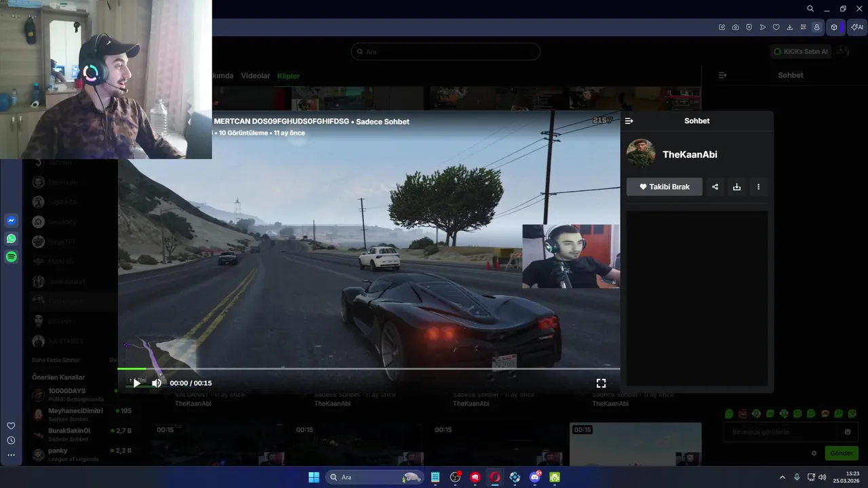Open the clip's three-dot more menu
The image size is (868, 488).
(x=758, y=186)
